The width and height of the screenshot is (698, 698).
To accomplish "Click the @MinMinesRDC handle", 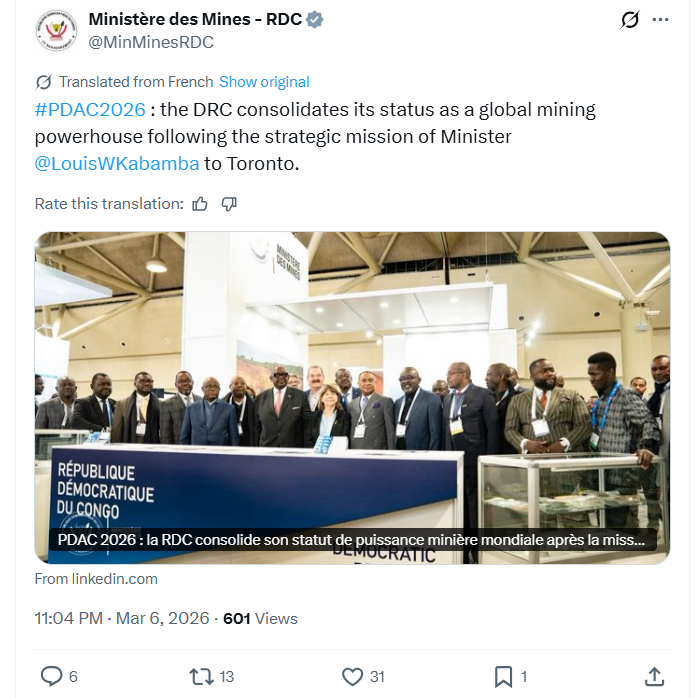I will point(151,42).
